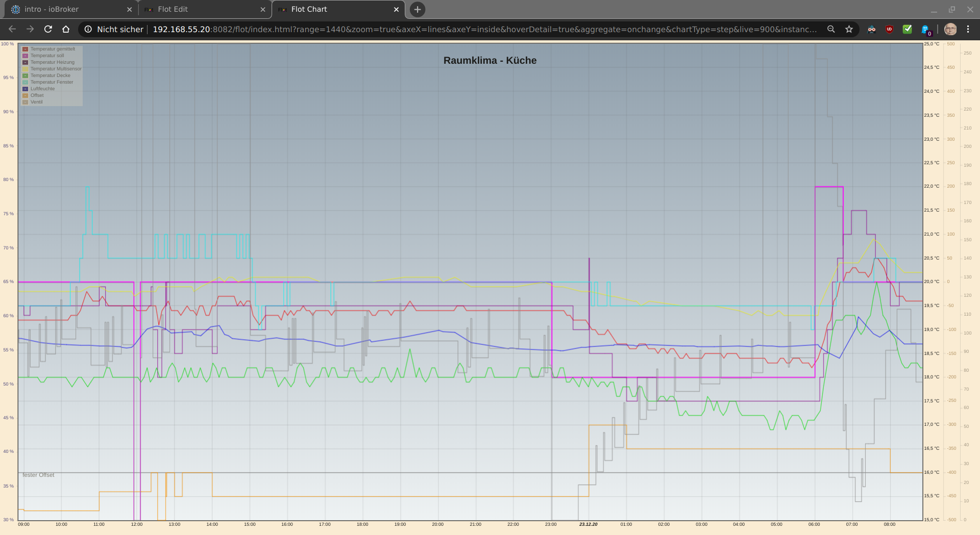Click the 18:00 time axis label

click(x=362, y=524)
